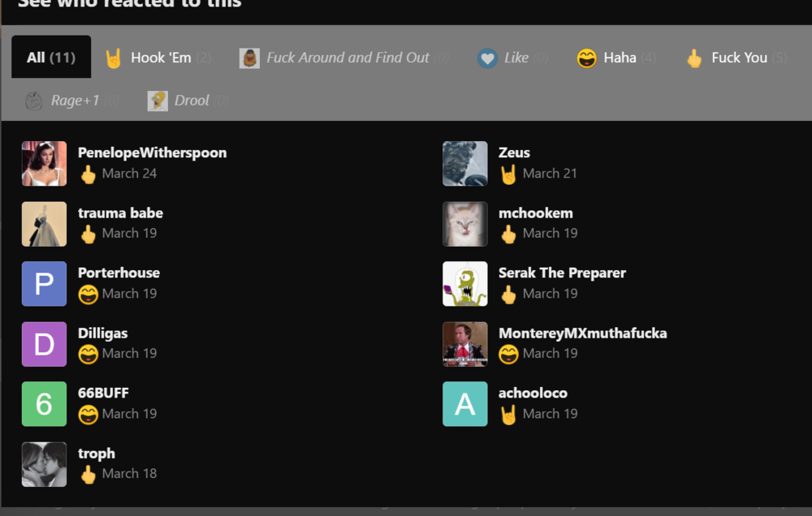This screenshot has height=516, width=812.
Task: Open Porterhouse's letter P avatar
Action: pyautogui.click(x=44, y=284)
